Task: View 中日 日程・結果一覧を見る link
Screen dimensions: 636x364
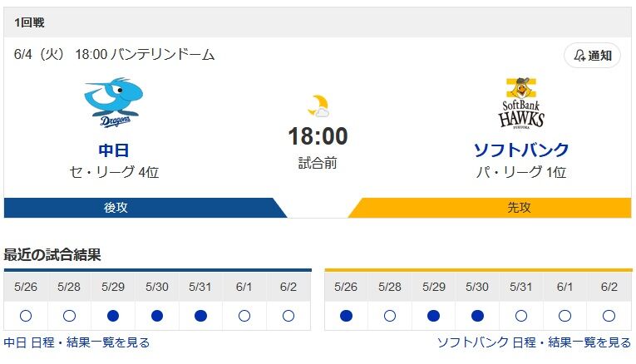Action: click(76, 342)
